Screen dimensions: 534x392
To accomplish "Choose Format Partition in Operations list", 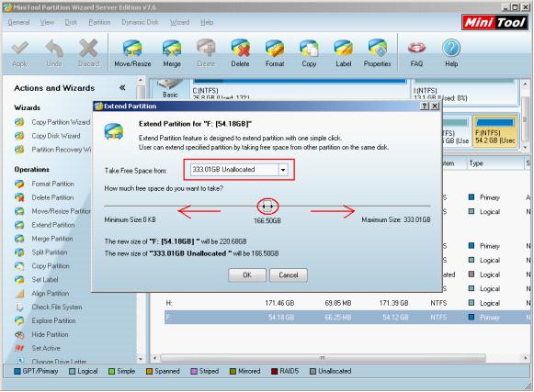I will click(x=45, y=184).
